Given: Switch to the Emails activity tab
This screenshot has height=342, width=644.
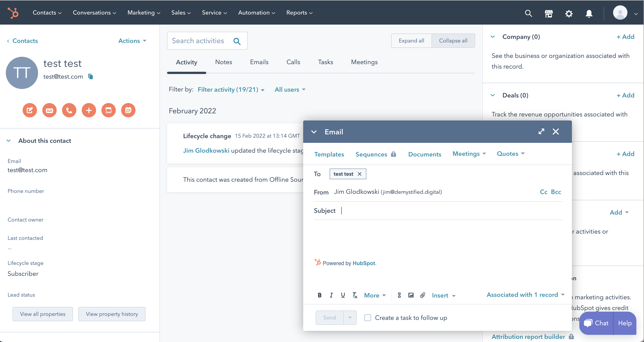Looking at the screenshot, I should click(x=259, y=62).
